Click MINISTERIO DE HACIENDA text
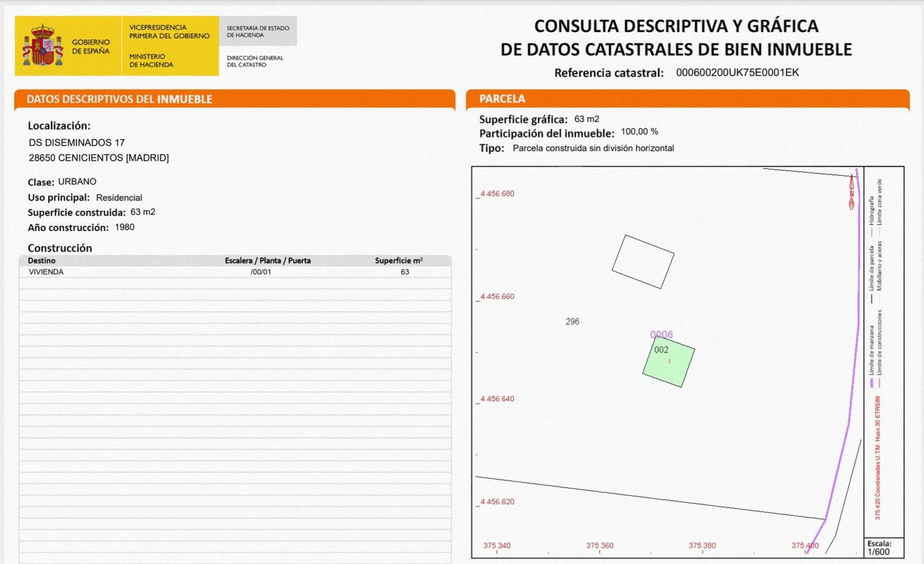 (151, 61)
